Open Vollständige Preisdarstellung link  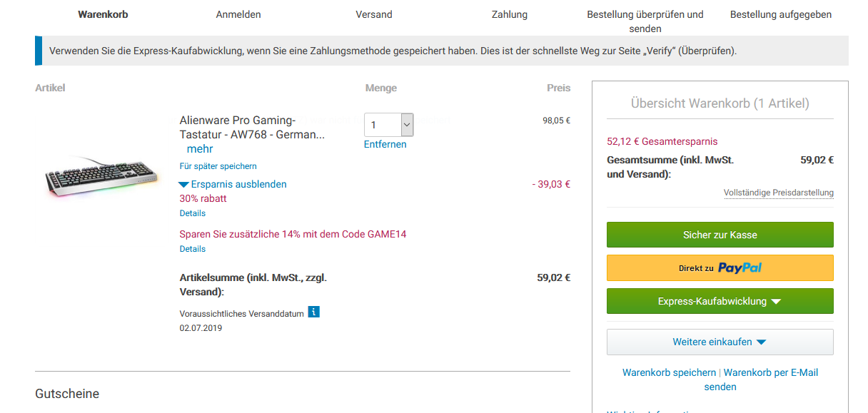778,193
